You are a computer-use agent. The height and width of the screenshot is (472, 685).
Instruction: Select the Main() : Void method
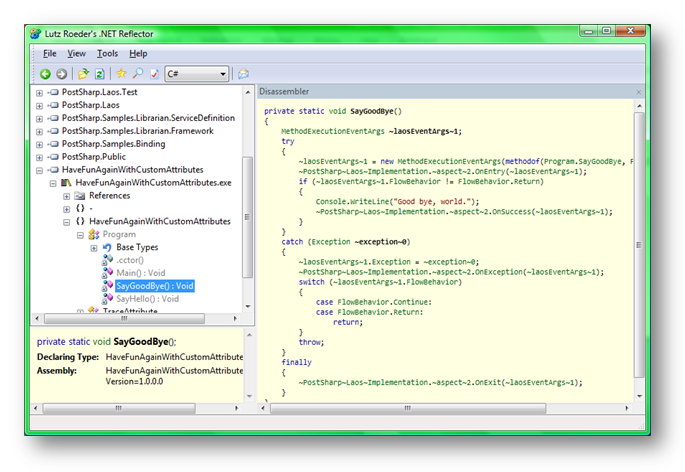point(141,273)
